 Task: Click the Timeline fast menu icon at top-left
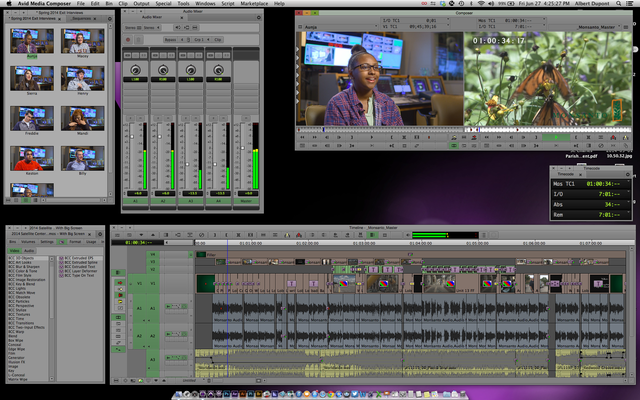pyautogui.click(x=117, y=235)
